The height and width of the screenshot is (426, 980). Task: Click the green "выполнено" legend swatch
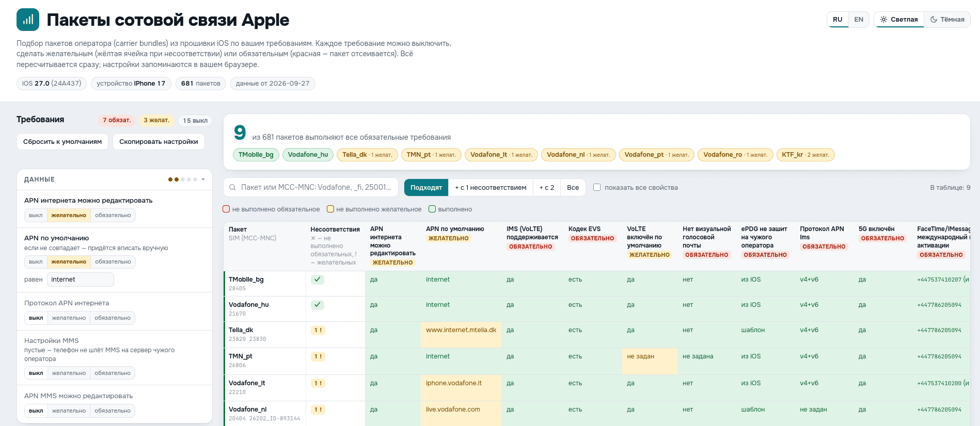tap(432, 209)
